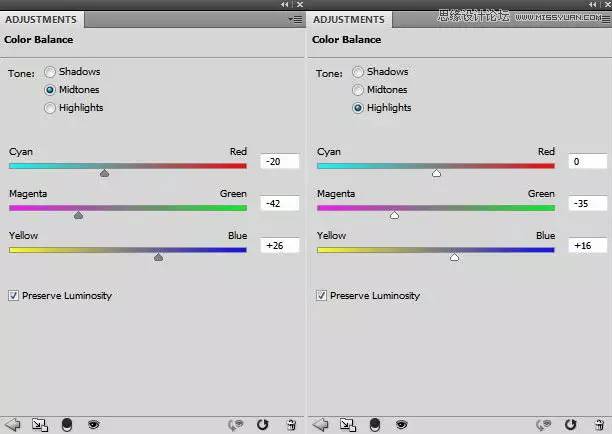
Task: Toggle Preserve Luminosity checkbox in left panel
Action: (x=13, y=295)
